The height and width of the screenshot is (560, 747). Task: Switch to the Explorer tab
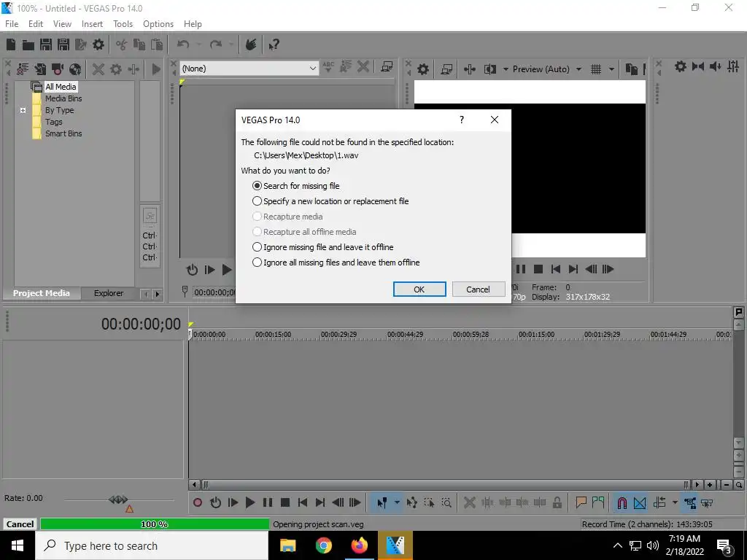(109, 293)
